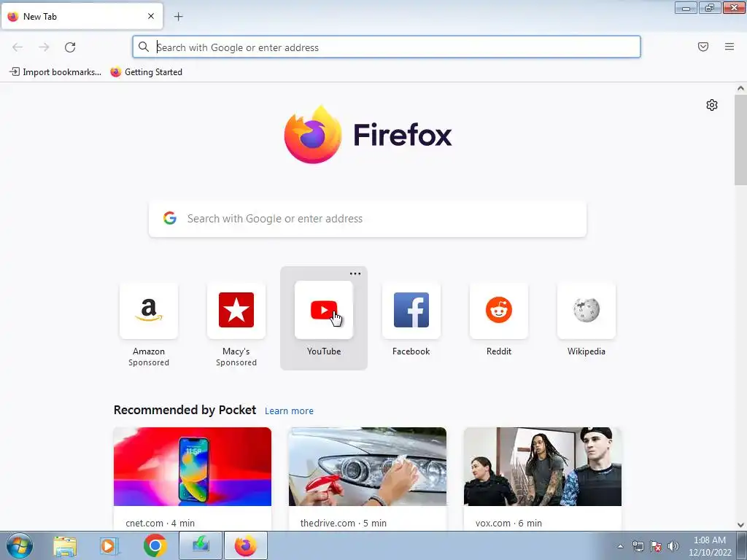
Task: Open the taskbar app next to Chrome
Action: [x=201, y=545]
